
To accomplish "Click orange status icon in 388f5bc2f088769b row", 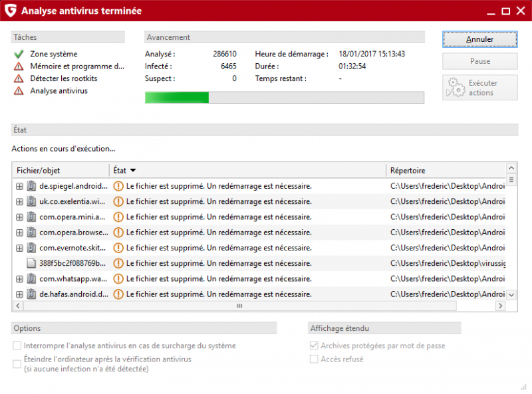I will (x=118, y=263).
